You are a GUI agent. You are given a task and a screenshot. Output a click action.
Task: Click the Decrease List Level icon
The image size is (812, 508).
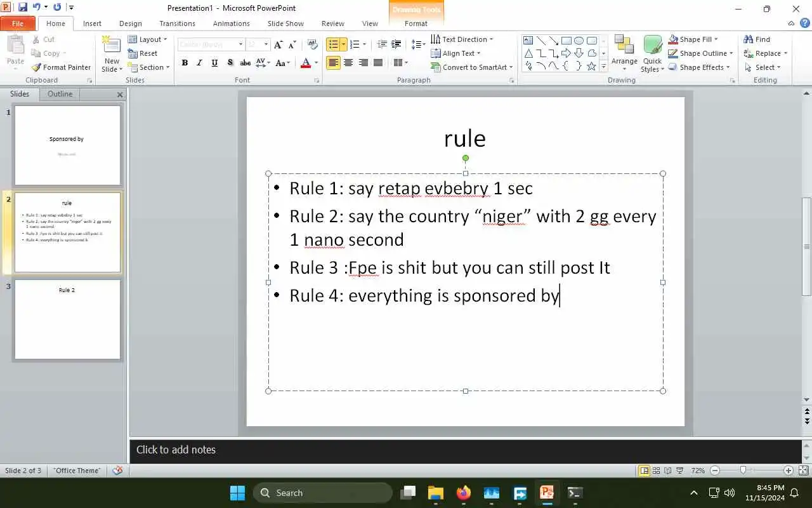coord(382,44)
